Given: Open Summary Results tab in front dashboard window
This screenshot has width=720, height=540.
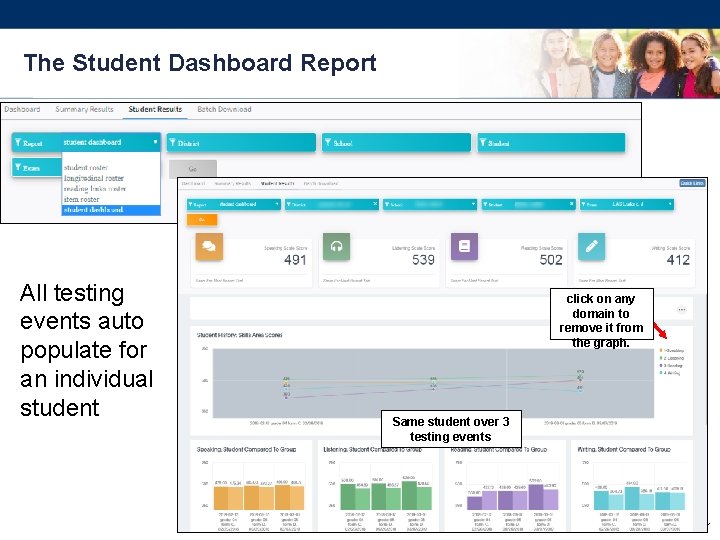Looking at the screenshot, I should pos(233,183).
